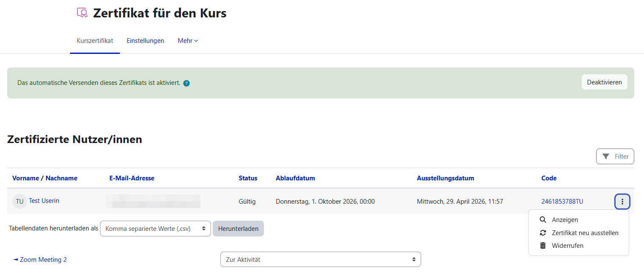Click the magnifier icon for Anzeigen
The height and width of the screenshot is (275, 644).
[543, 220]
